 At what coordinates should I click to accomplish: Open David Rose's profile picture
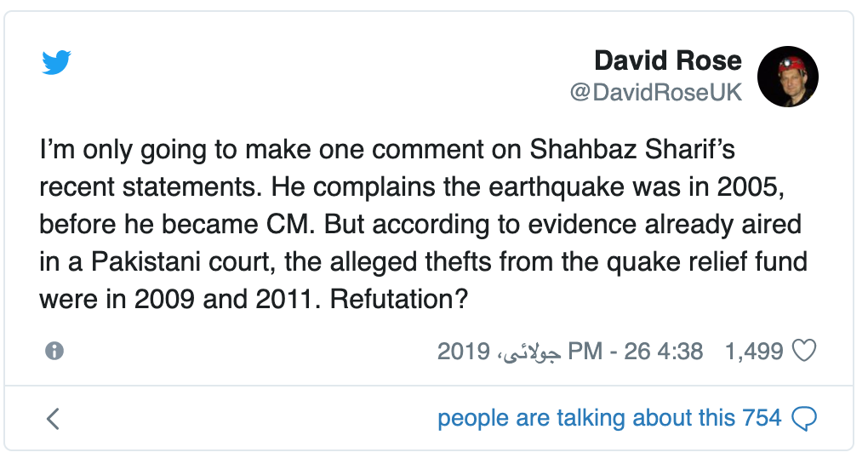[788, 77]
